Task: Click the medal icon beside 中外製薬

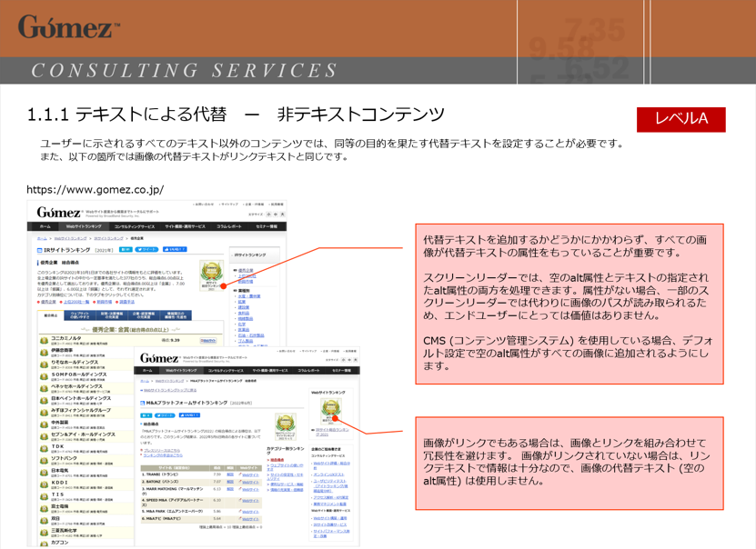Action: pyautogui.click(x=44, y=424)
